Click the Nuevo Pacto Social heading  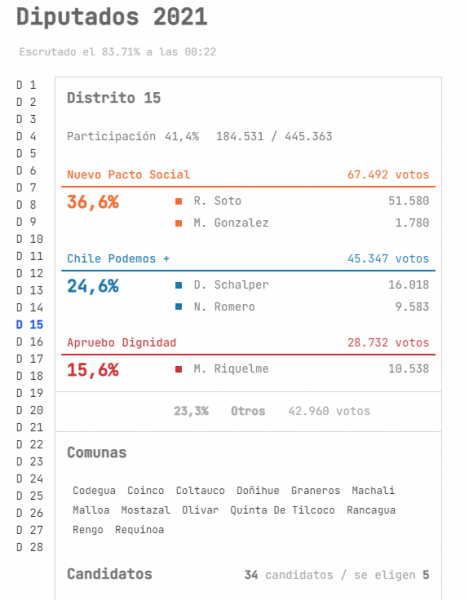click(x=129, y=175)
